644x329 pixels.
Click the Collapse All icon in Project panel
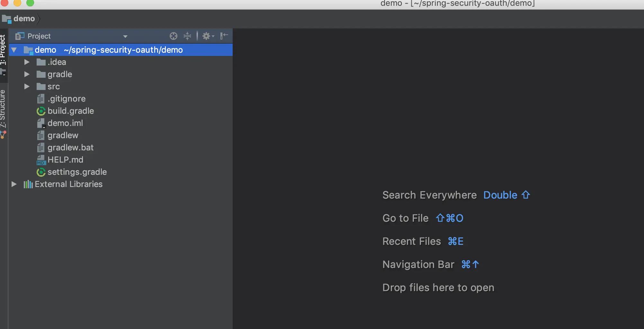(x=187, y=36)
